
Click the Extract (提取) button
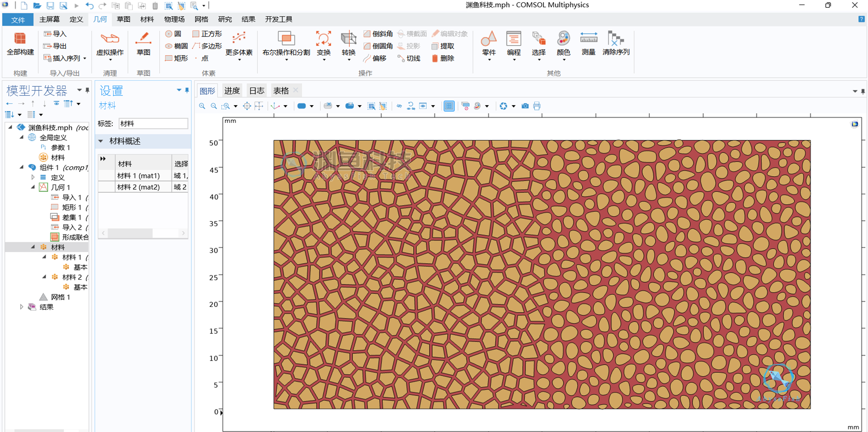click(443, 46)
